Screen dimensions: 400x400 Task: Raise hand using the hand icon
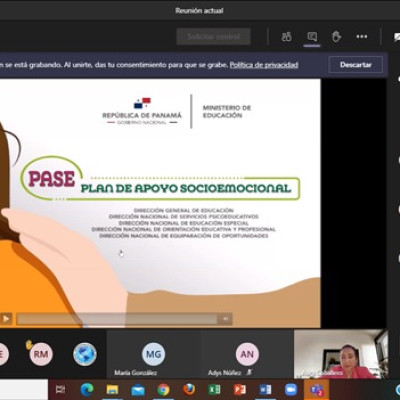(x=336, y=37)
